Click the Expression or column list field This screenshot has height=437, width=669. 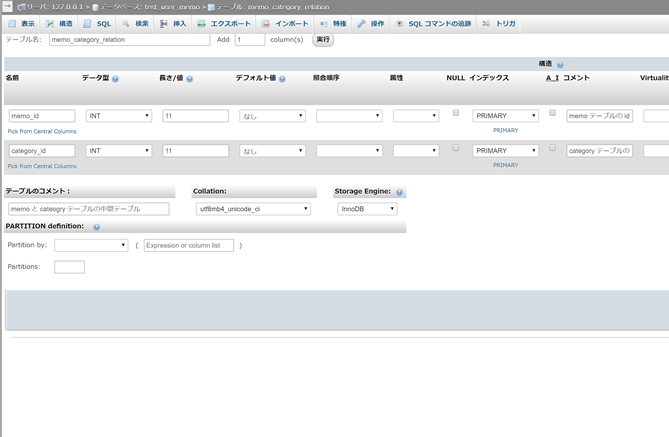(x=189, y=245)
